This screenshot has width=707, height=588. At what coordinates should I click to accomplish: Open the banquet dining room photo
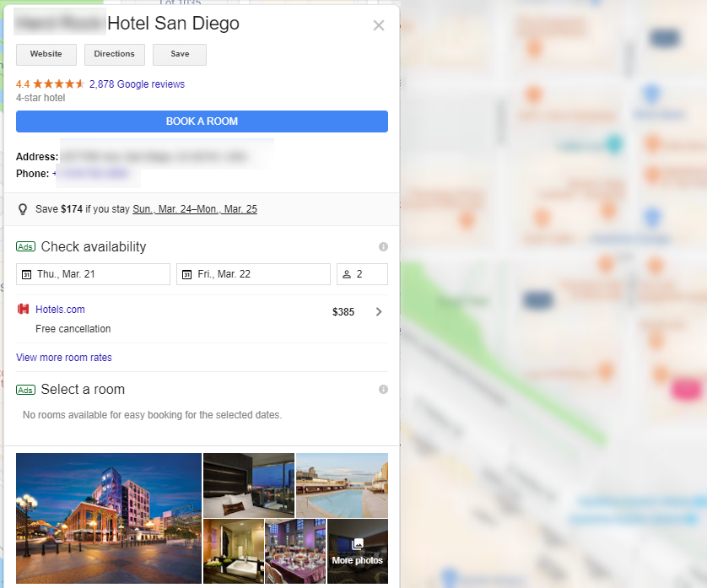click(x=295, y=551)
